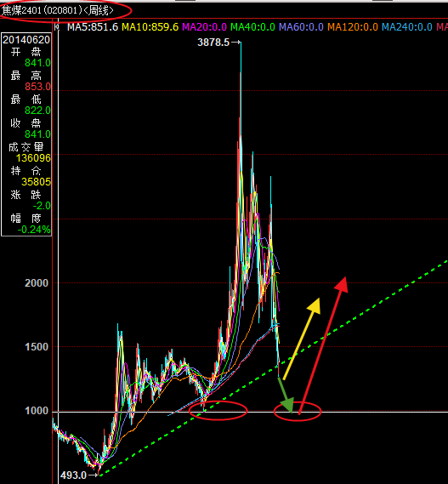The image size is (448, 484).
Task: Click the 841.0 value under 收盘
Action: [x=37, y=134]
